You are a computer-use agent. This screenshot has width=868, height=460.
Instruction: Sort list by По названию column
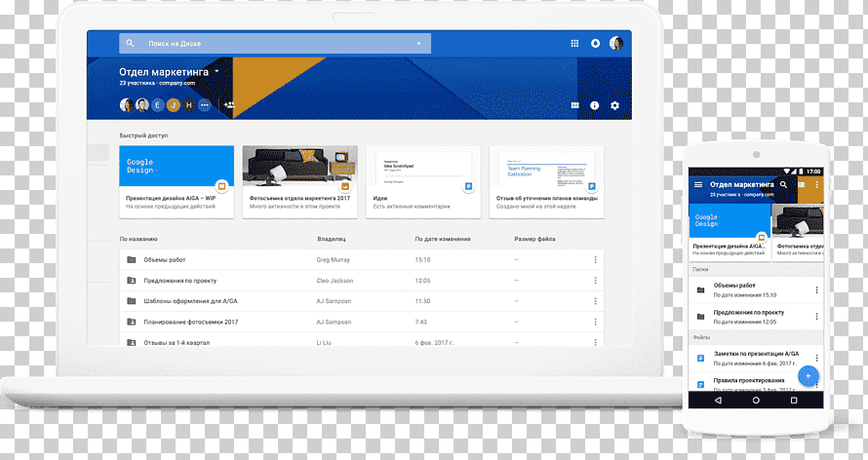(138, 239)
